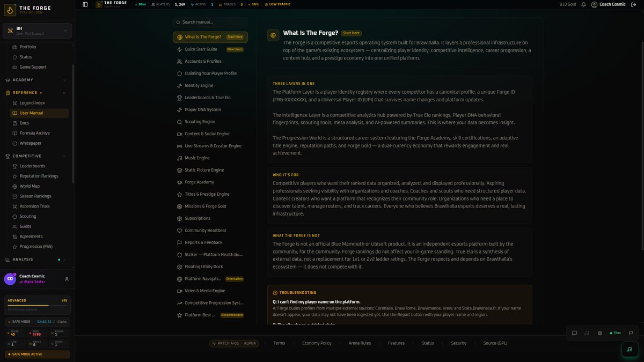Click the flag icon in the dock
Viewport: 644px width, 362px height.
point(631,333)
